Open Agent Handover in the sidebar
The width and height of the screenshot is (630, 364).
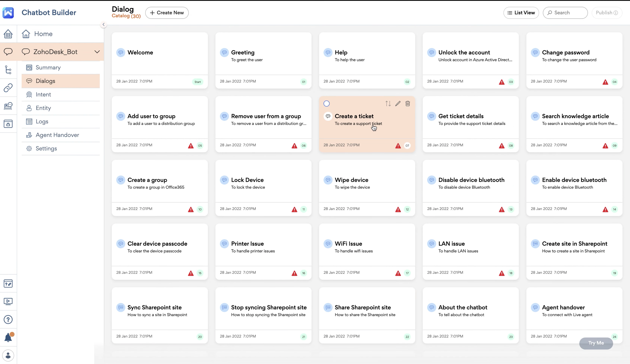tap(57, 135)
